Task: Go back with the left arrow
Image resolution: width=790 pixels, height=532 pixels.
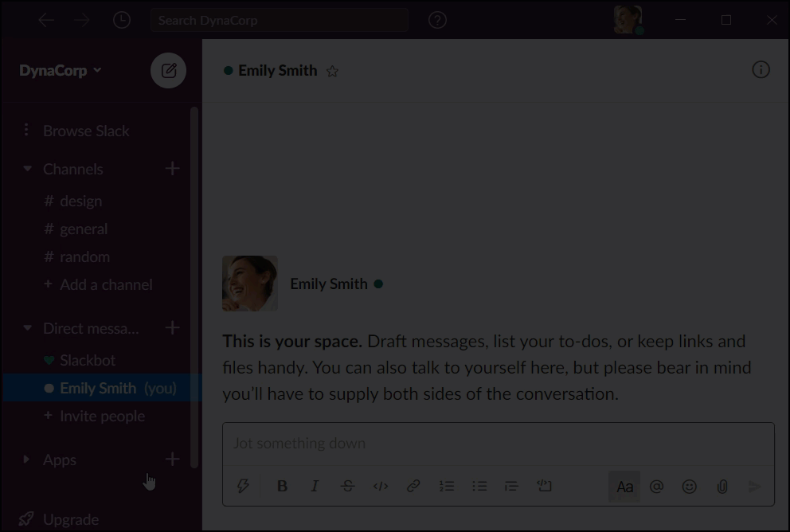Action: [x=46, y=20]
